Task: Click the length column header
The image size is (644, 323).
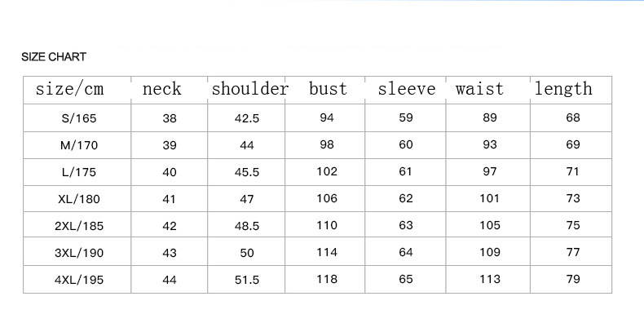Action: pyautogui.click(x=563, y=89)
